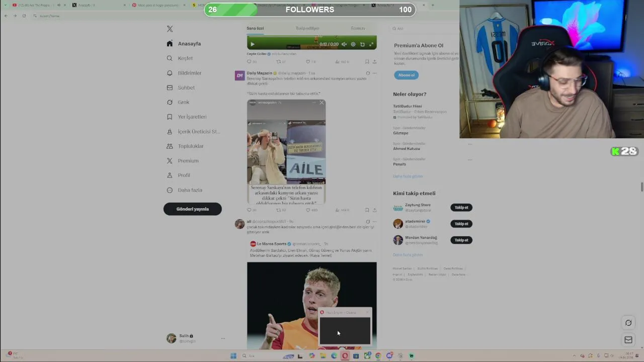This screenshot has height=362, width=644.
Task: Like the Cepte Goller video post
Action: click(310, 62)
